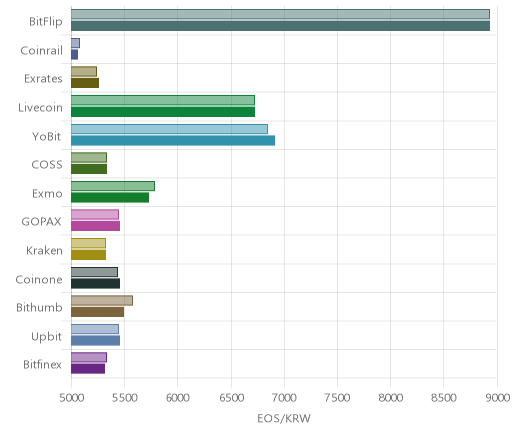Click the Coinone dark bar
This screenshot has width=512, height=436.
click(x=95, y=284)
